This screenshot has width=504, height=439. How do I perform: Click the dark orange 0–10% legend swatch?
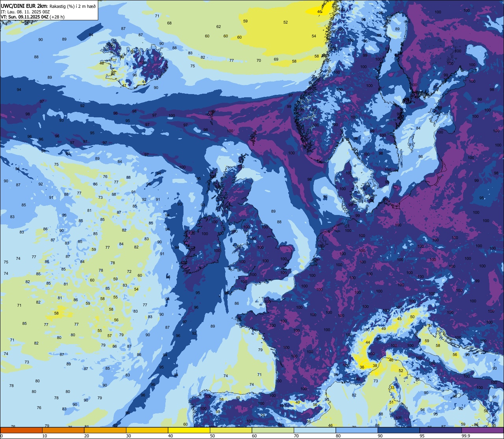coord(21,430)
